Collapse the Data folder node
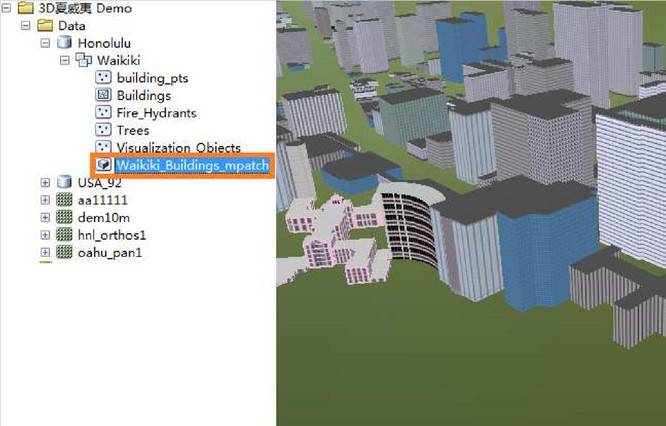The image size is (666, 426). pos(25,25)
